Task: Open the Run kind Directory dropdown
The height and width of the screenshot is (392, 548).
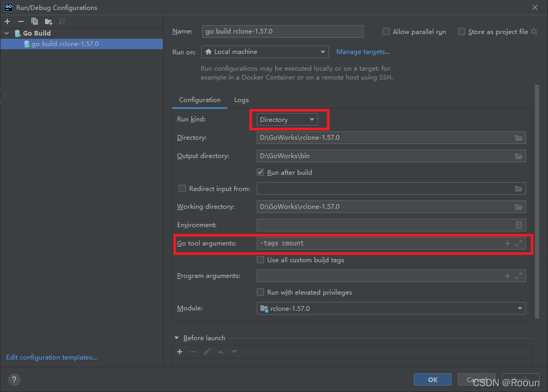Action: tap(287, 120)
